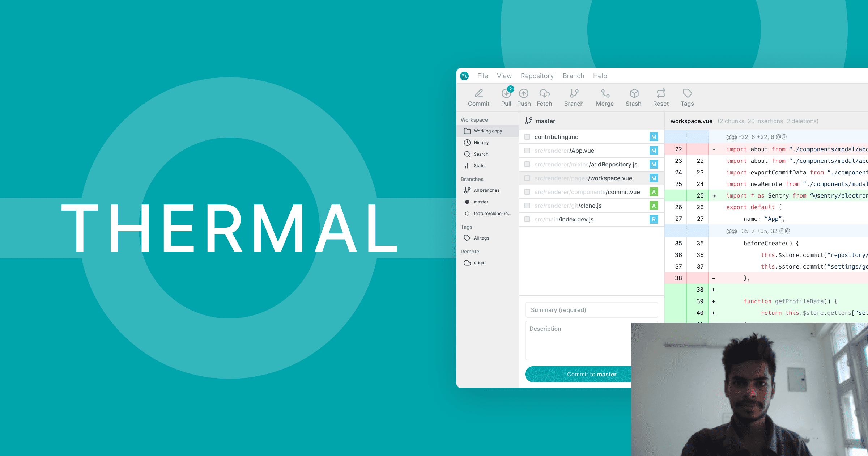The image size is (868, 456).
Task: Select the /commit.vue file row
Action: pyautogui.click(x=592, y=192)
